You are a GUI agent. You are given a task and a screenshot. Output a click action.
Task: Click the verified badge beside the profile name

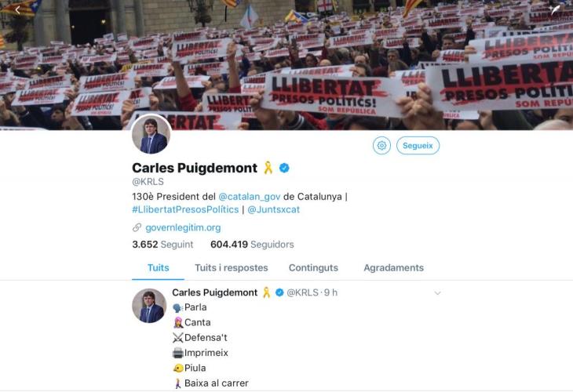pyautogui.click(x=284, y=168)
